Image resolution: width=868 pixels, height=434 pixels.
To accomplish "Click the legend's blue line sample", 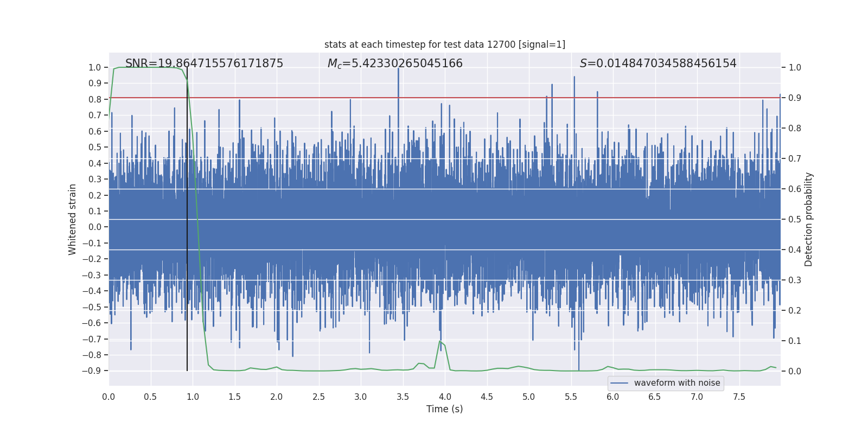I will point(620,383).
